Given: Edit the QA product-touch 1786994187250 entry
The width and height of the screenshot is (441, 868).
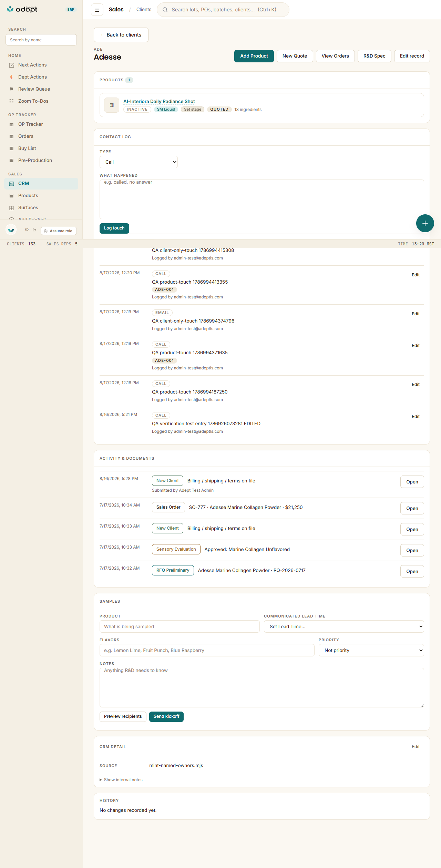Looking at the screenshot, I should [416, 385].
